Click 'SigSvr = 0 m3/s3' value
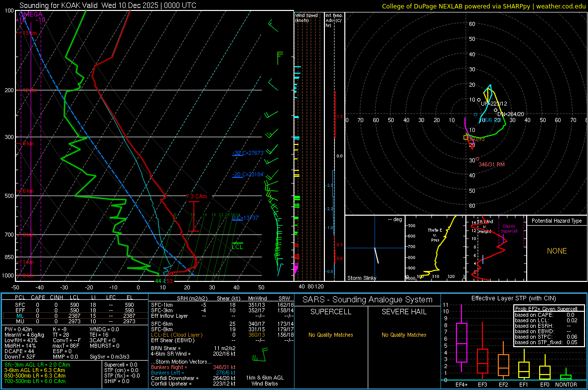The width and height of the screenshot is (588, 390). (x=110, y=357)
